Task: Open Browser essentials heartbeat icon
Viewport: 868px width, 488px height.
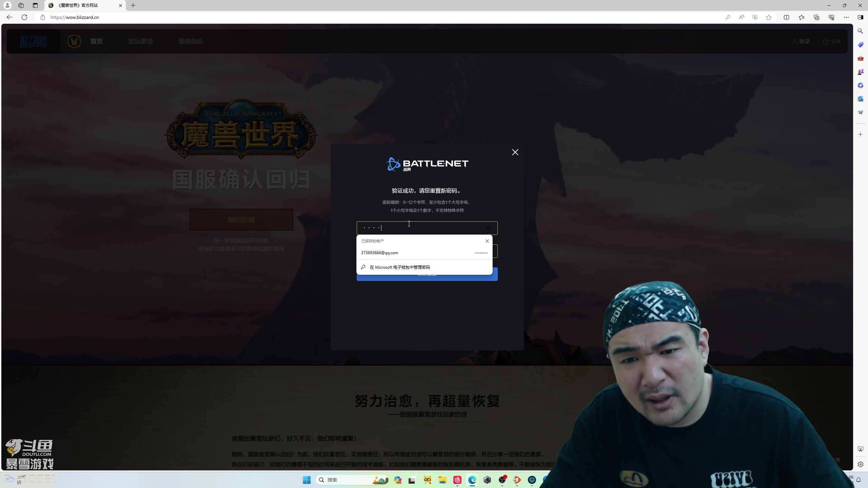Action: tap(831, 17)
